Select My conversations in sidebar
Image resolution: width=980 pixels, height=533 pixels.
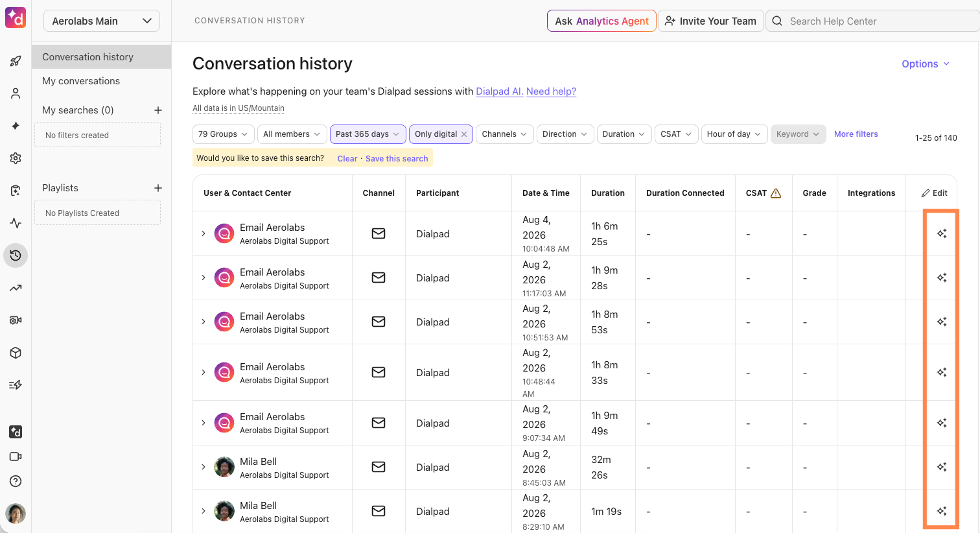point(102,81)
